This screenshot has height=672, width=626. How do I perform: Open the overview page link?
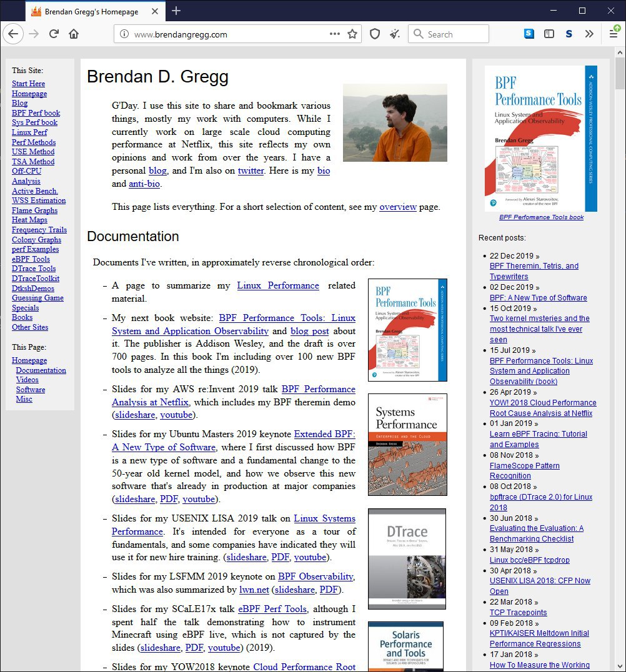pos(398,207)
